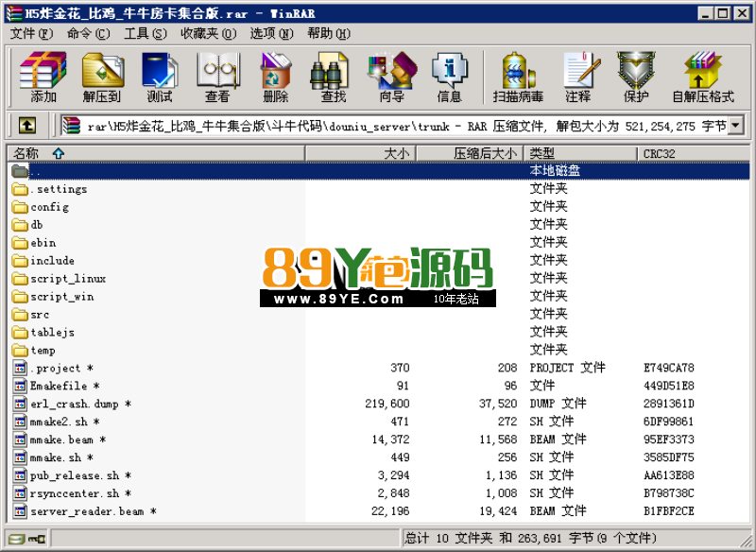Screen dimensions: 756x552
Task: Click 自解压格式 (SFX) toolbar icon
Action: point(703,77)
